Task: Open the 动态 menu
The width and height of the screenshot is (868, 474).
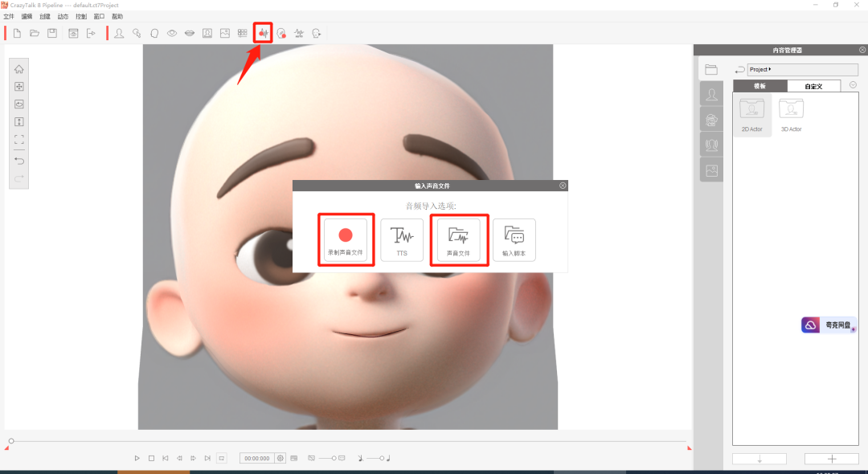Action: 63,17
